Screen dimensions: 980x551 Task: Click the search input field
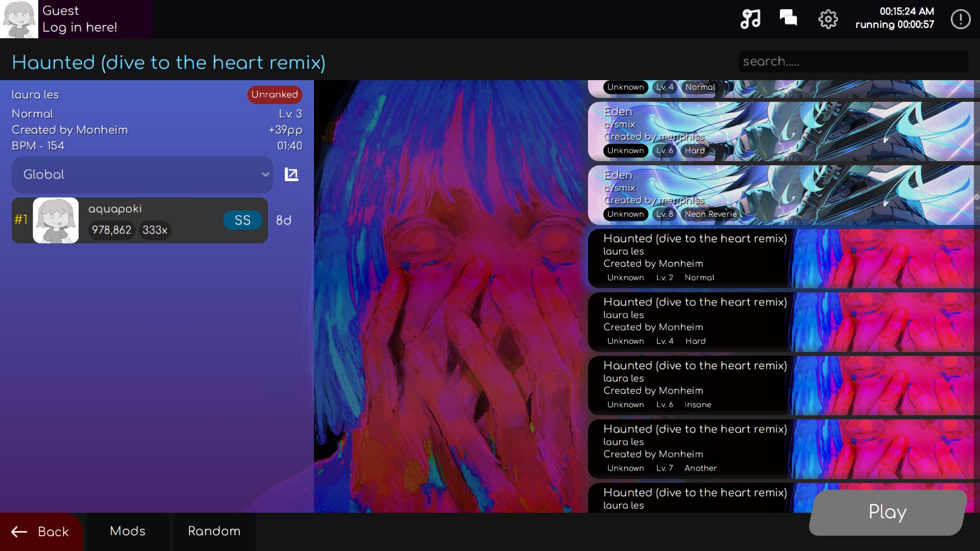[853, 61]
